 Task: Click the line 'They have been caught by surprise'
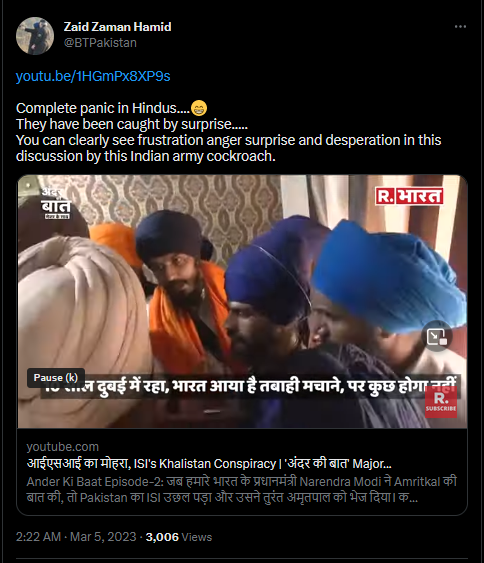pyautogui.click(x=132, y=124)
